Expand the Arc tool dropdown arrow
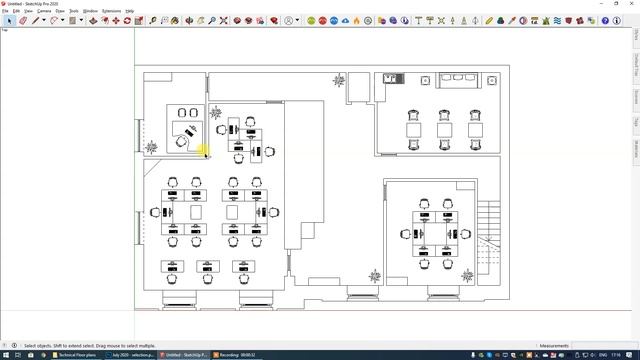The width and height of the screenshot is (640, 360). tap(62, 20)
